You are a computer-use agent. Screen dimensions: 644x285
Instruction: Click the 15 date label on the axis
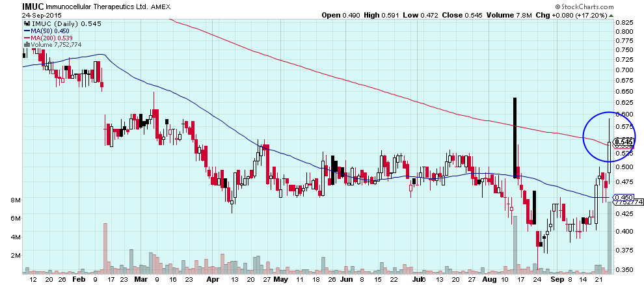click(x=378, y=279)
